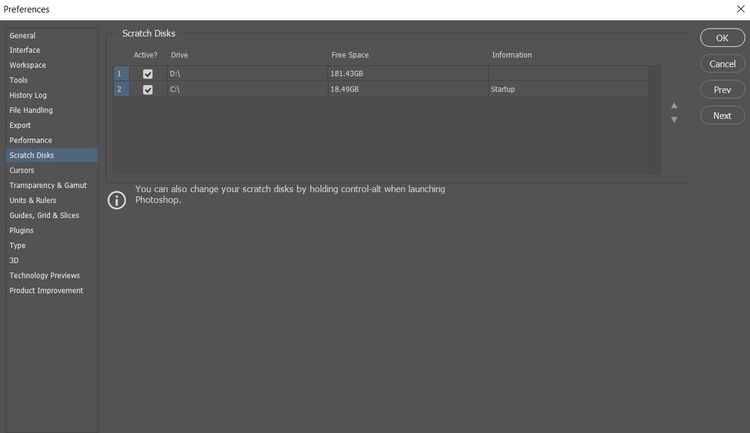Open Cursors preferences

click(x=22, y=170)
